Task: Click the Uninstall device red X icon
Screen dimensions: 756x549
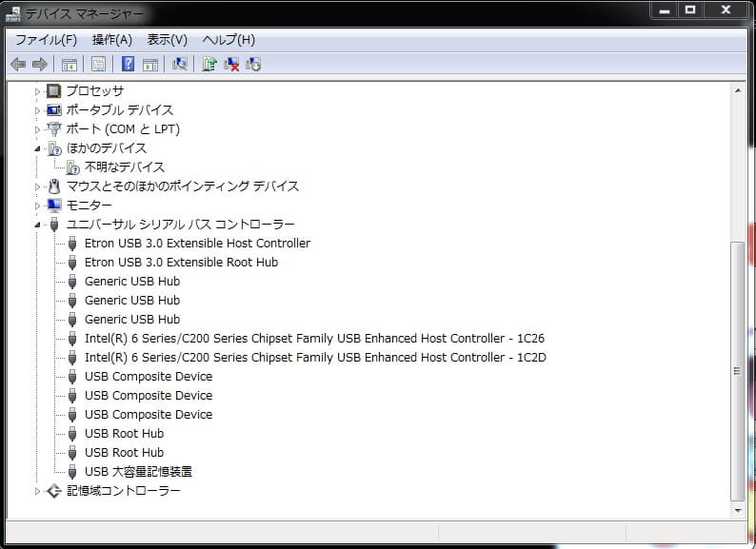Action: point(231,64)
